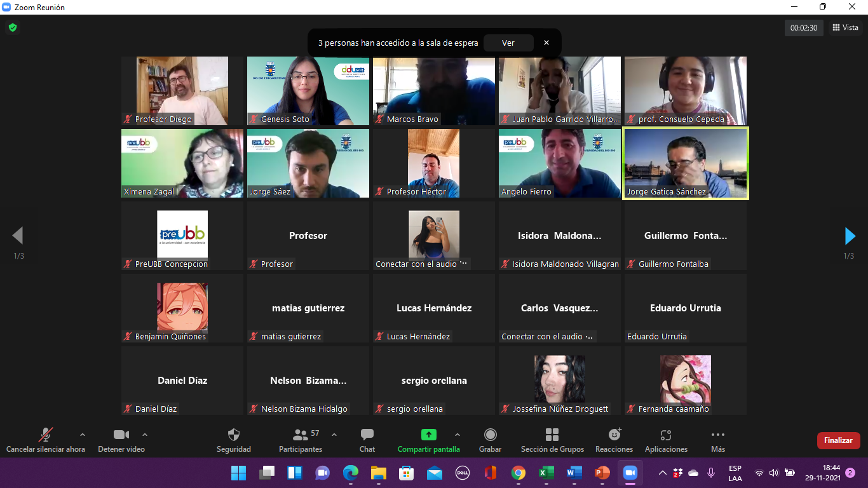The width and height of the screenshot is (868, 488).
Task: Expand the video options arrow
Action: [145, 435]
